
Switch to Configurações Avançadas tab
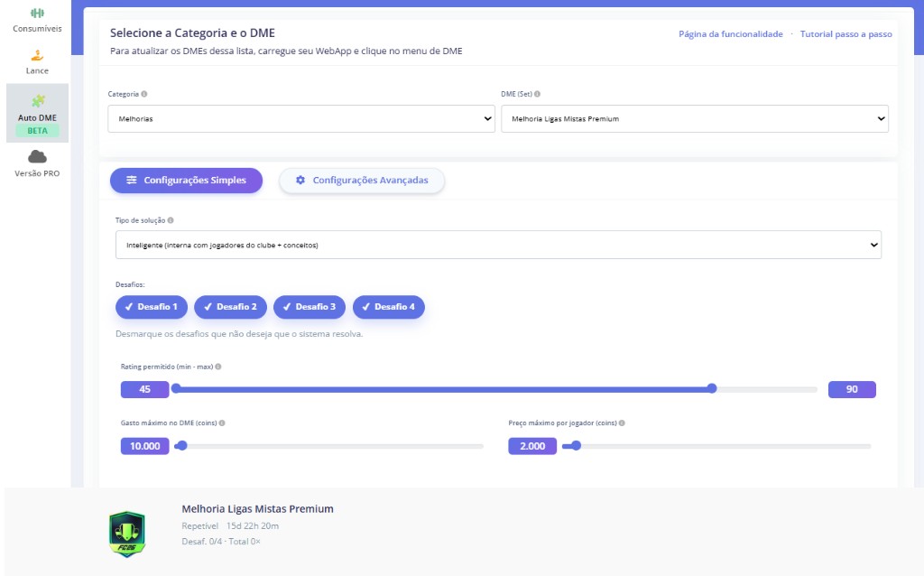[x=361, y=181]
